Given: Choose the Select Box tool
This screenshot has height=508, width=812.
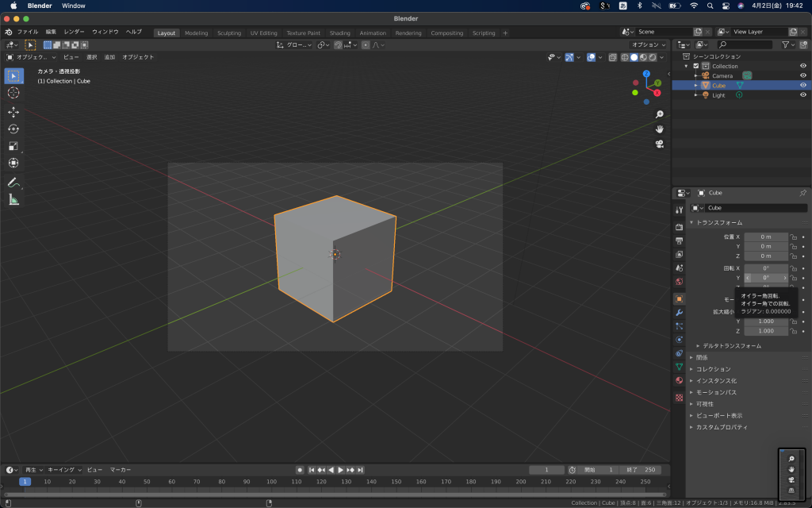Looking at the screenshot, I should tap(13, 75).
